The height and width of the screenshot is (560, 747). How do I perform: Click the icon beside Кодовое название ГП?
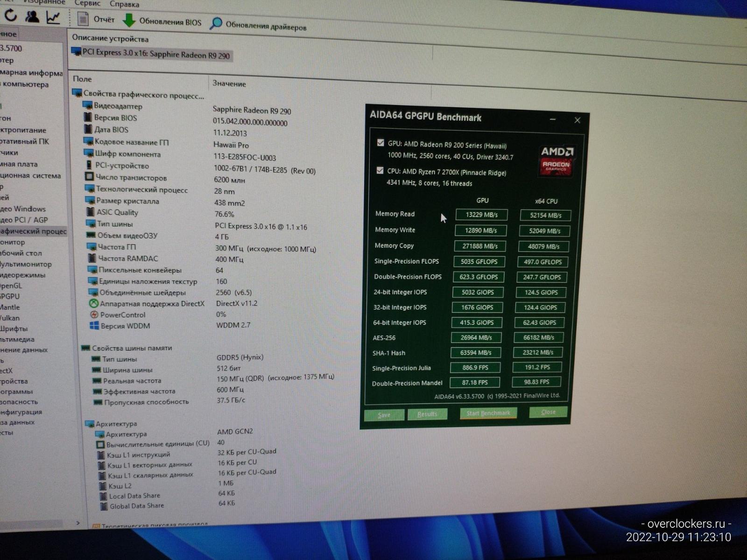tap(88, 141)
